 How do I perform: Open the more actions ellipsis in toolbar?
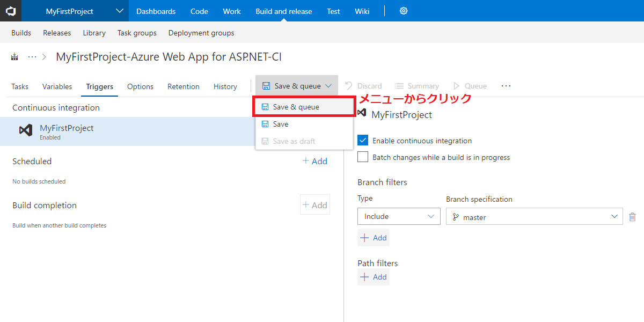coord(506,86)
